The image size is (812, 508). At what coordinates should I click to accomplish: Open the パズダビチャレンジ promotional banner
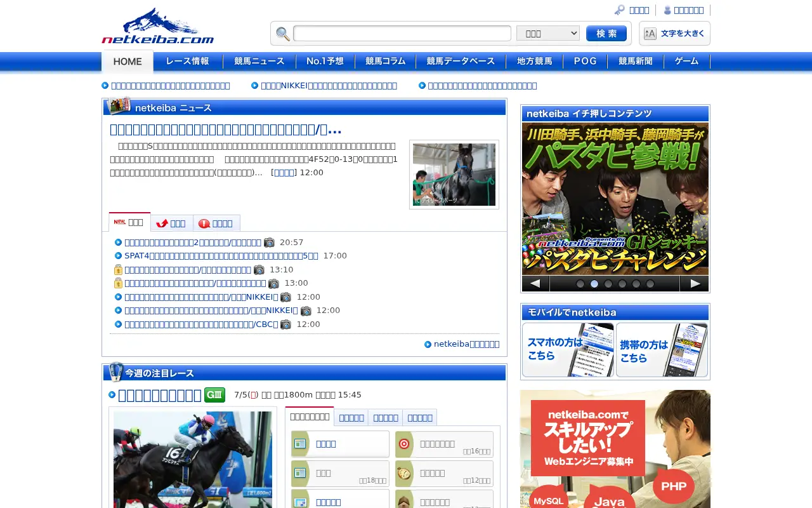[x=615, y=199]
